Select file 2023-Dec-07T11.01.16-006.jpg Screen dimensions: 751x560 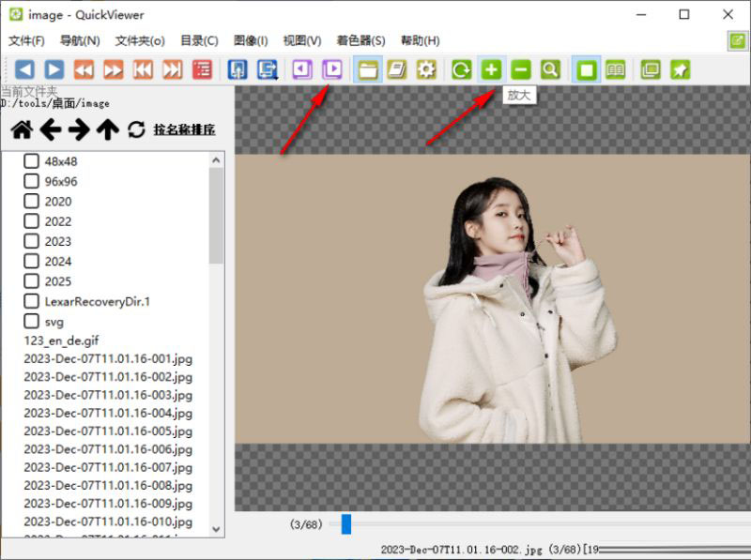pyautogui.click(x=108, y=449)
